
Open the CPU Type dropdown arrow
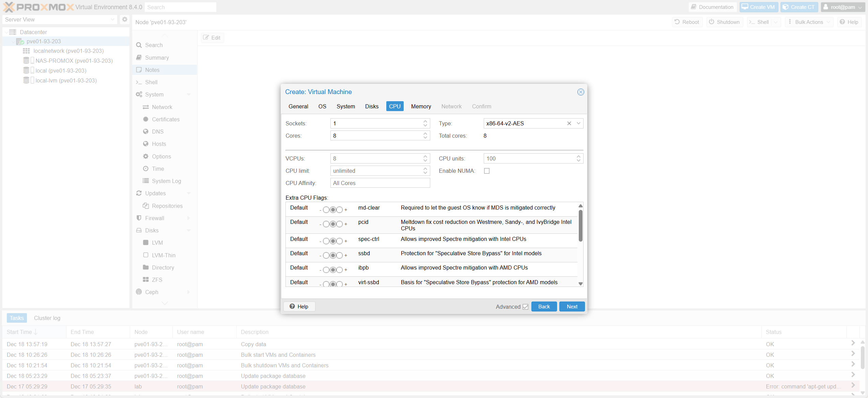[578, 123]
